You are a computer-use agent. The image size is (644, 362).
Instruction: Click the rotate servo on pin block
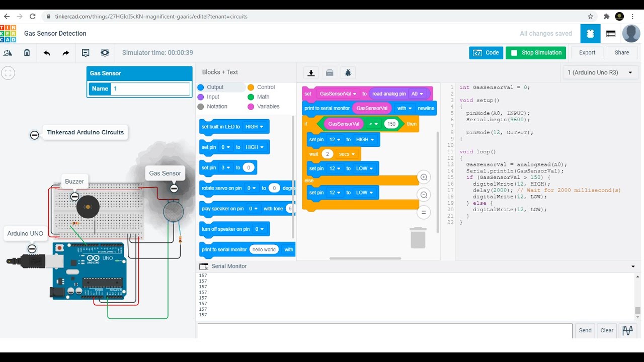click(247, 188)
